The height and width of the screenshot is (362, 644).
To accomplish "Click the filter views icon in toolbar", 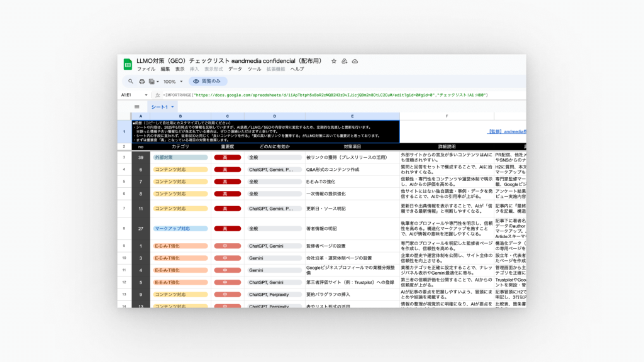I will click(153, 82).
